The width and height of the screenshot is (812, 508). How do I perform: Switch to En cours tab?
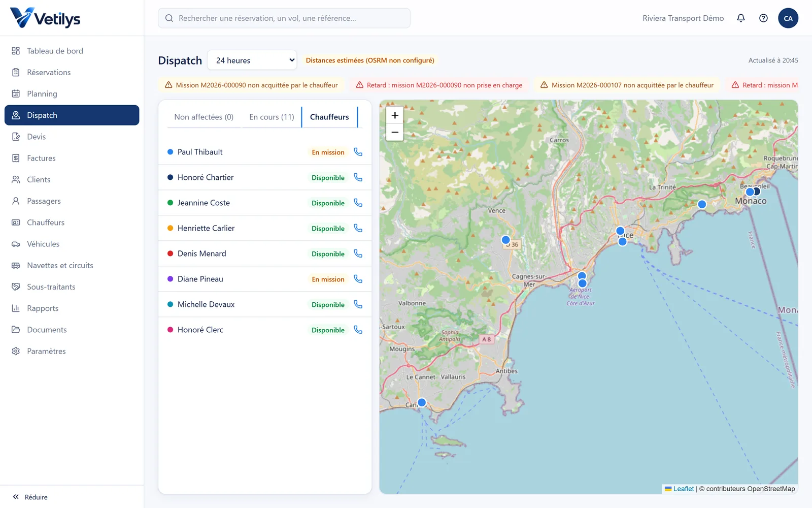(272, 117)
